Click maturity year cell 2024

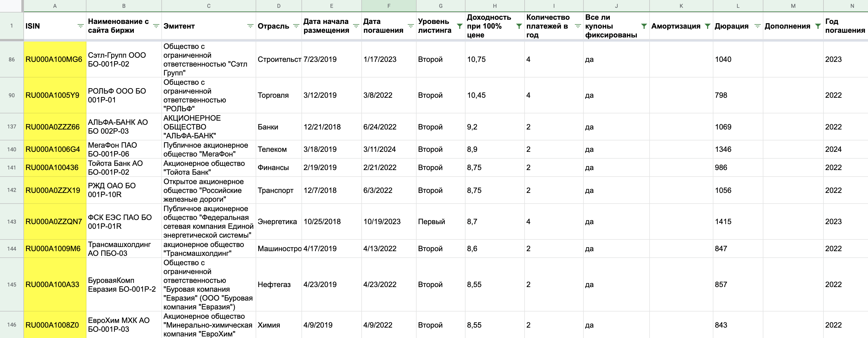point(845,149)
